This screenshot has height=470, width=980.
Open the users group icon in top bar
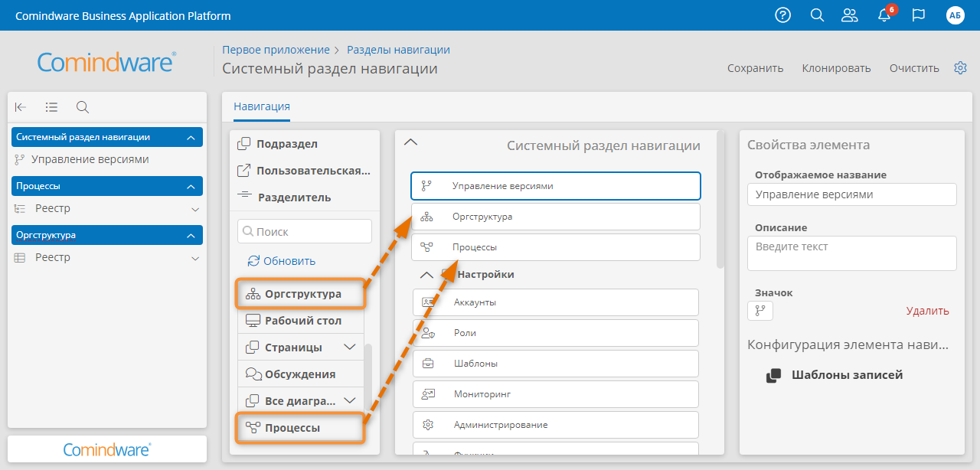tap(849, 15)
